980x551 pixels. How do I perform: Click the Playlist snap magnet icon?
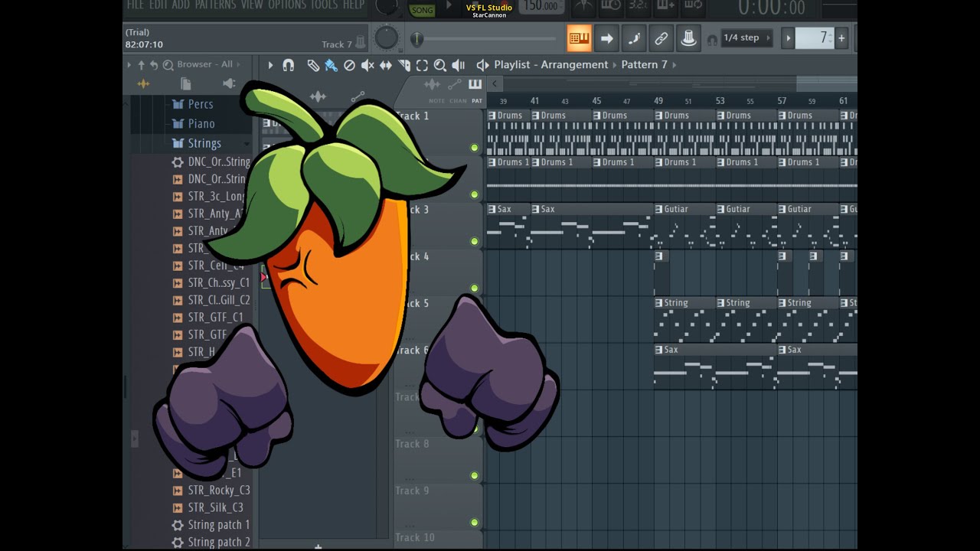click(x=288, y=65)
